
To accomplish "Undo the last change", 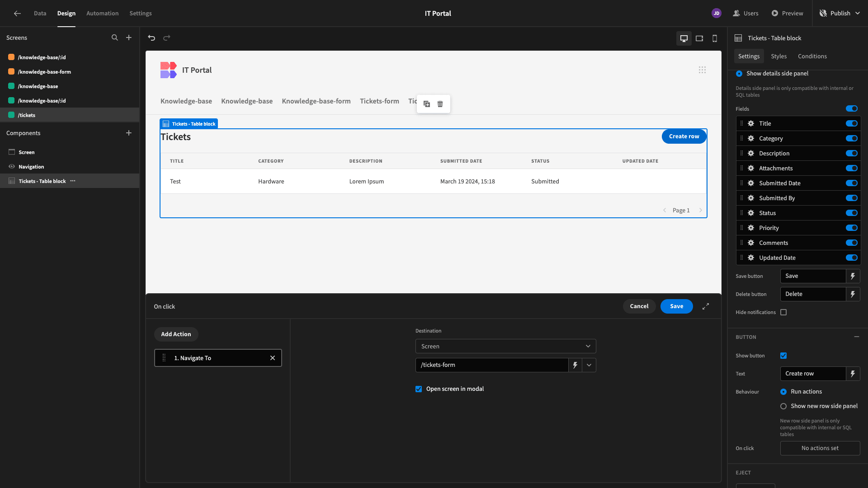I will (151, 38).
